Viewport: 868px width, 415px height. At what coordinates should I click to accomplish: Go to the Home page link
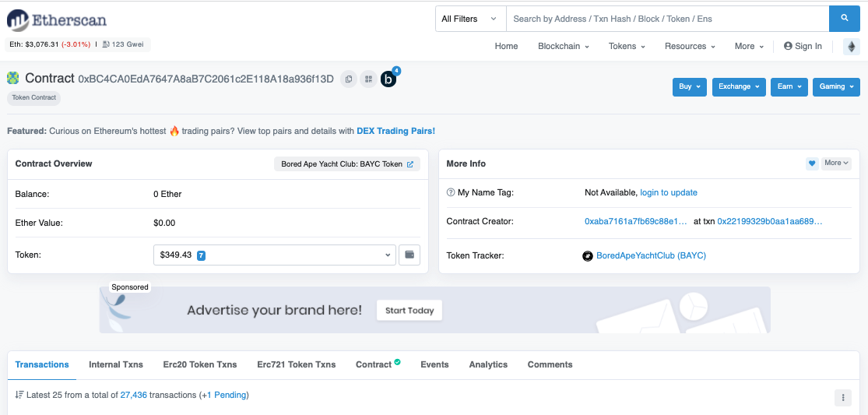coord(506,47)
